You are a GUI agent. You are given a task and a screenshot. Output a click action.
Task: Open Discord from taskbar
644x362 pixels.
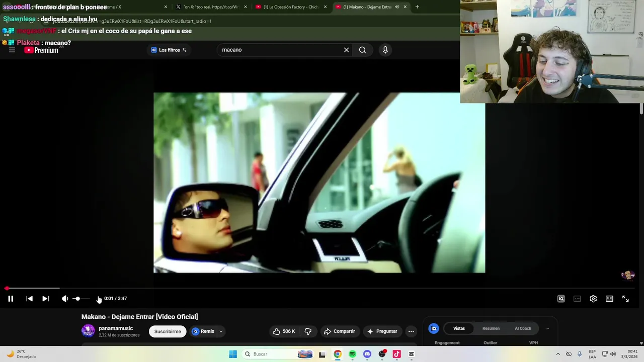367,354
